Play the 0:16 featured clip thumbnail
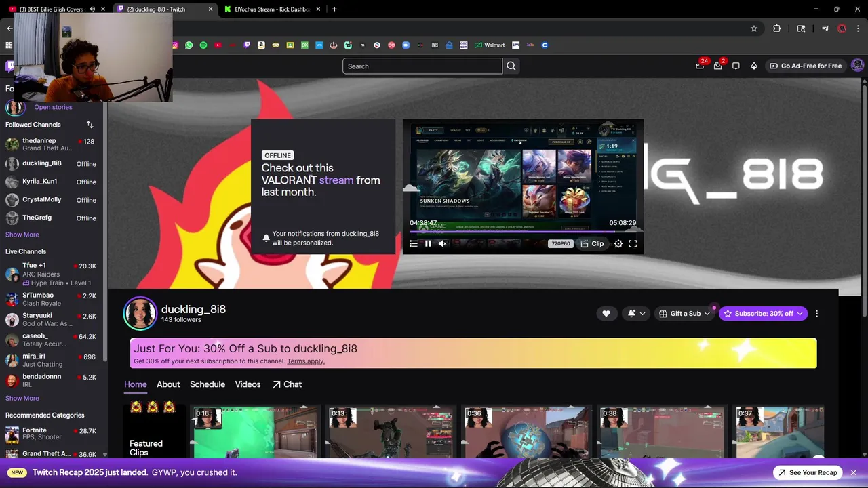Viewport: 868px width, 488px height. point(255,432)
